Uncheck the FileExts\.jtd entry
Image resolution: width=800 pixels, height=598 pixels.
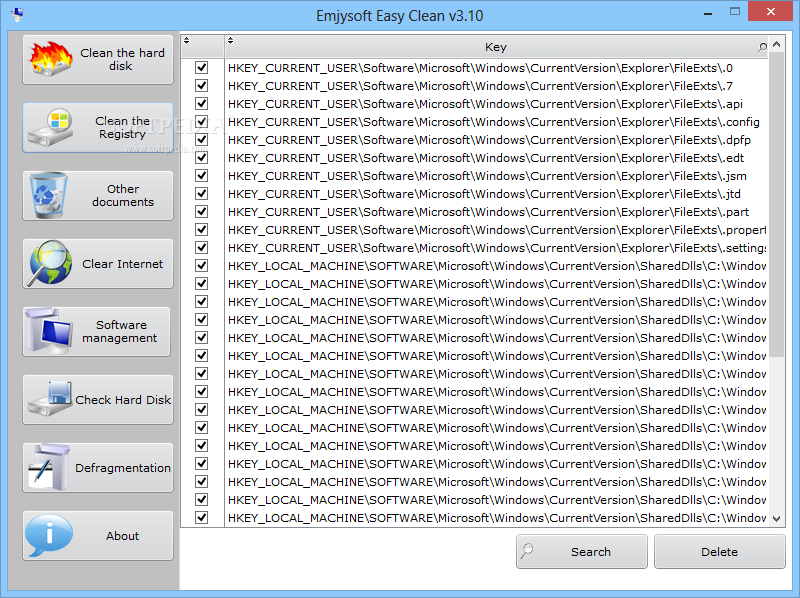coord(202,193)
